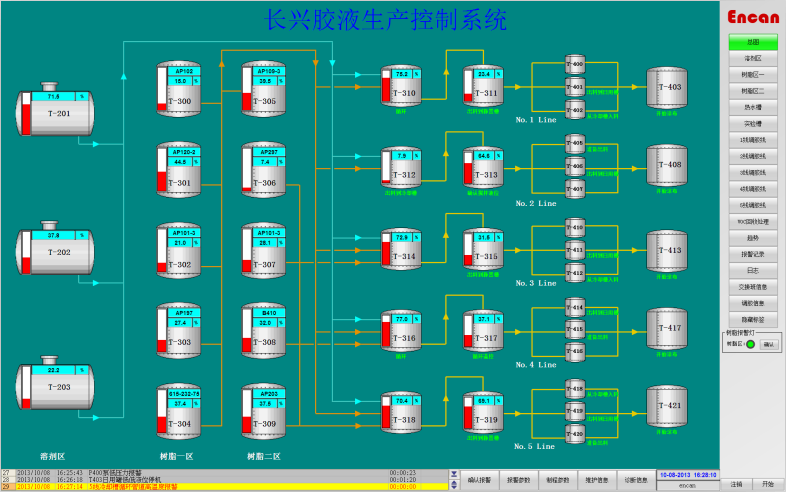Open solvent tank T-203
The height and width of the screenshot is (492, 786).
click(55, 384)
